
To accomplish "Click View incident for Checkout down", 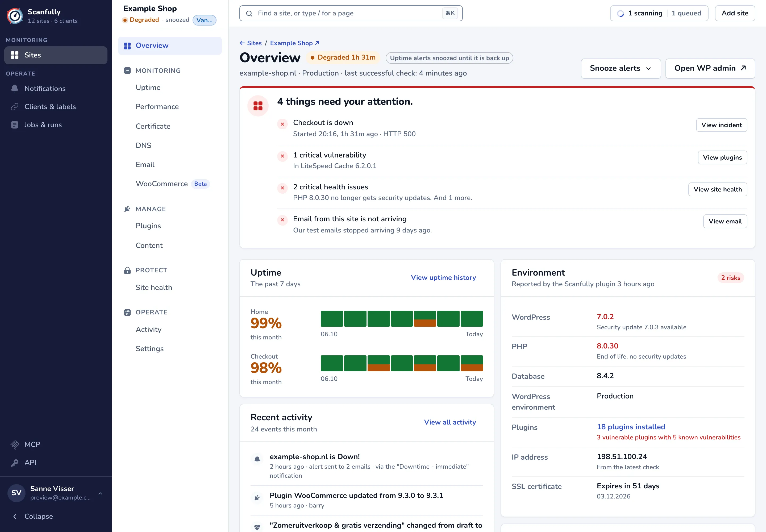I will click(x=721, y=125).
